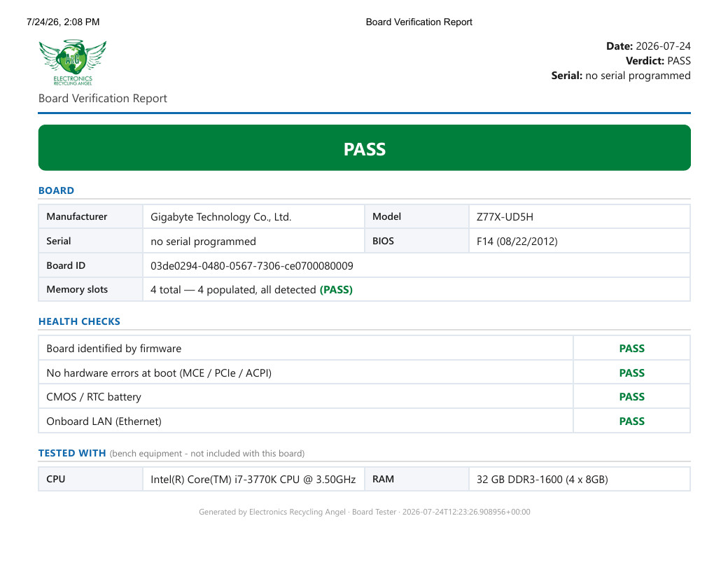Click the Board Verification Report page header title
Screen dimensions: 728x572
tap(419, 22)
